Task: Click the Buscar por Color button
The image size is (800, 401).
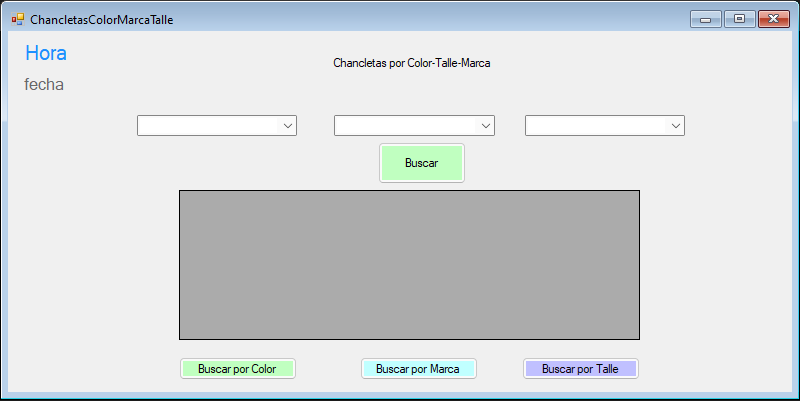Action: (x=238, y=368)
